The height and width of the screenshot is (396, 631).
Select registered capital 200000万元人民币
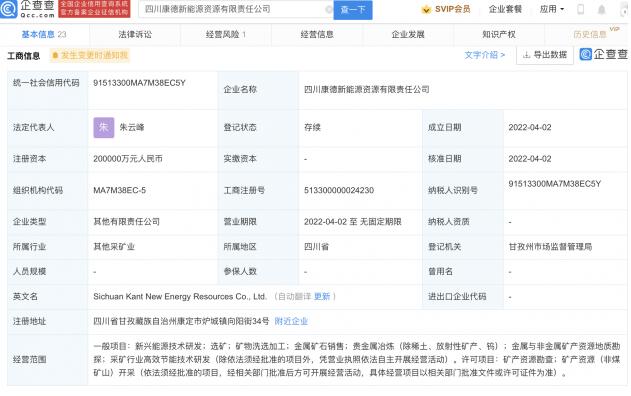[x=128, y=159]
